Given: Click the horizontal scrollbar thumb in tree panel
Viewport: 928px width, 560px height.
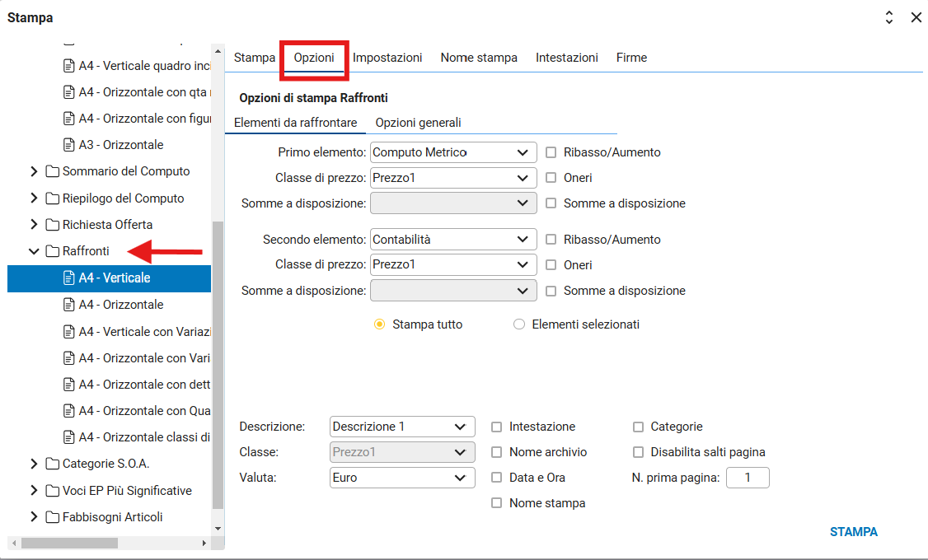Looking at the screenshot, I should [x=70, y=543].
